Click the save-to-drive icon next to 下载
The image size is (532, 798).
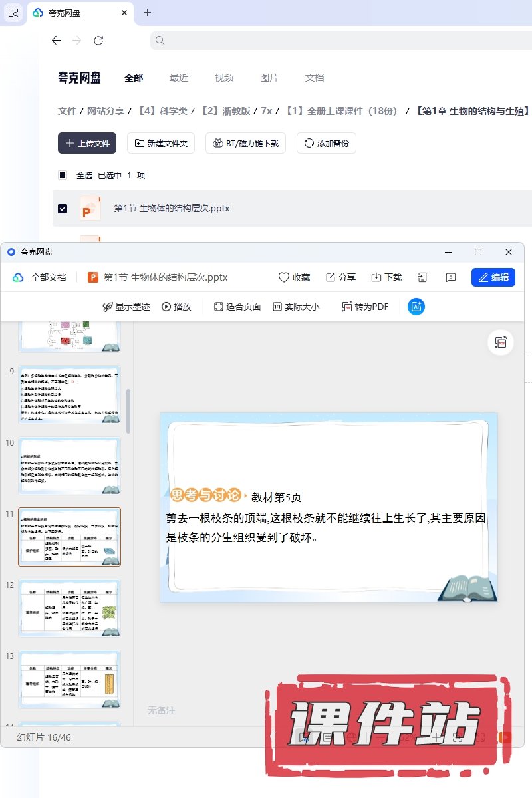tap(422, 277)
